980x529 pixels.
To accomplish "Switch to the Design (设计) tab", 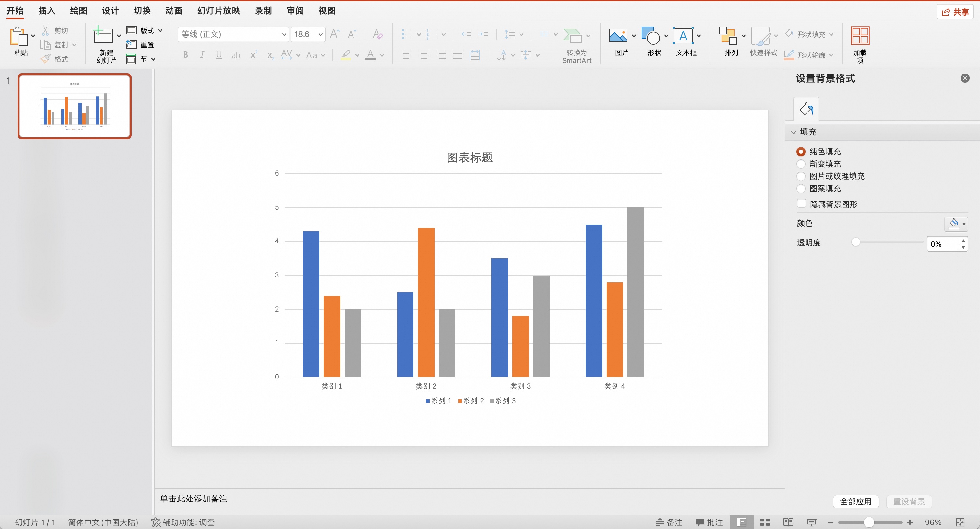I will (x=110, y=11).
